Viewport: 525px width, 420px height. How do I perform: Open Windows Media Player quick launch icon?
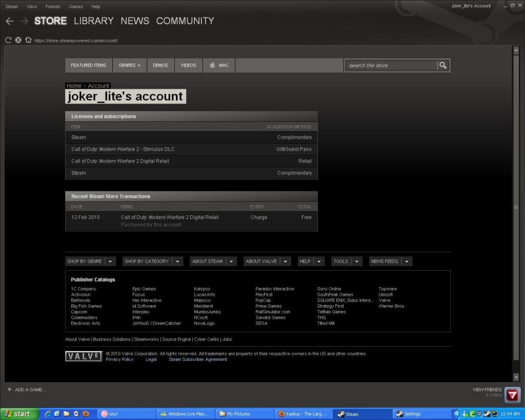76,414
